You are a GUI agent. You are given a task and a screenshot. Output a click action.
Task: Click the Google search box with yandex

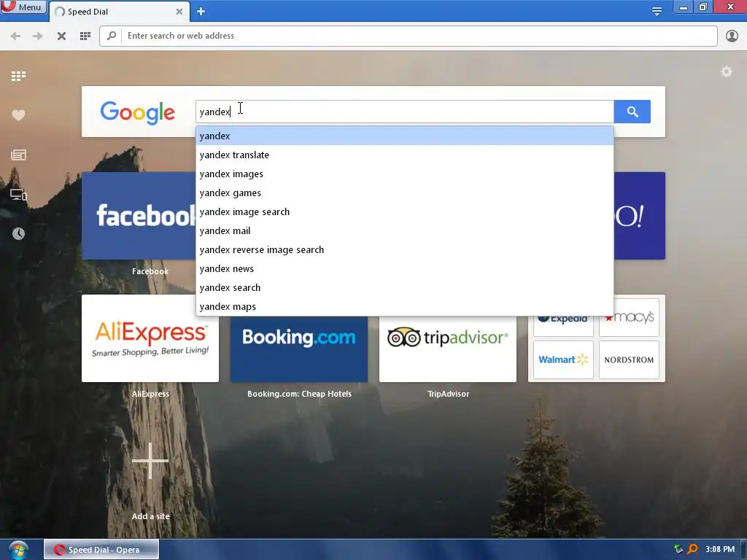(x=404, y=112)
